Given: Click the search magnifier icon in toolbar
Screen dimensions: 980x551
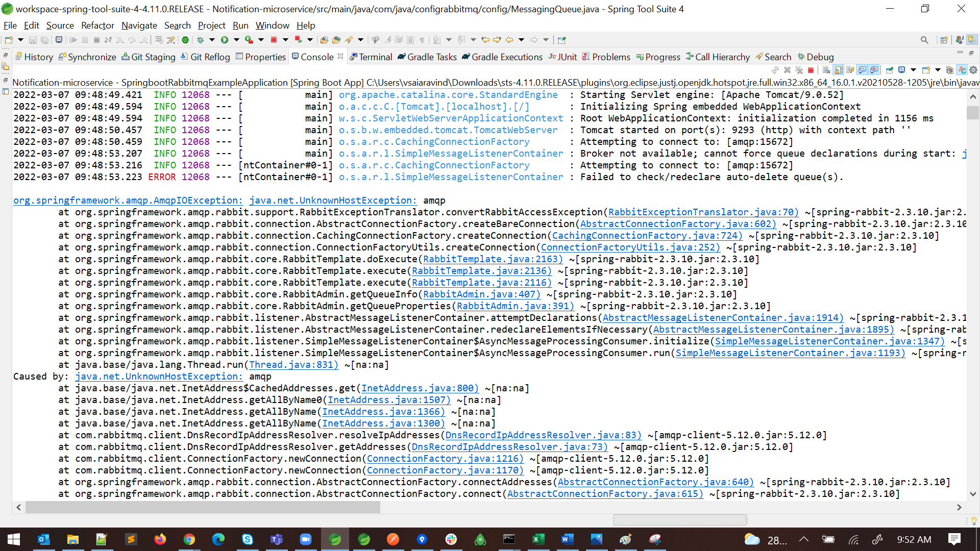Looking at the screenshot, I should (x=924, y=40).
